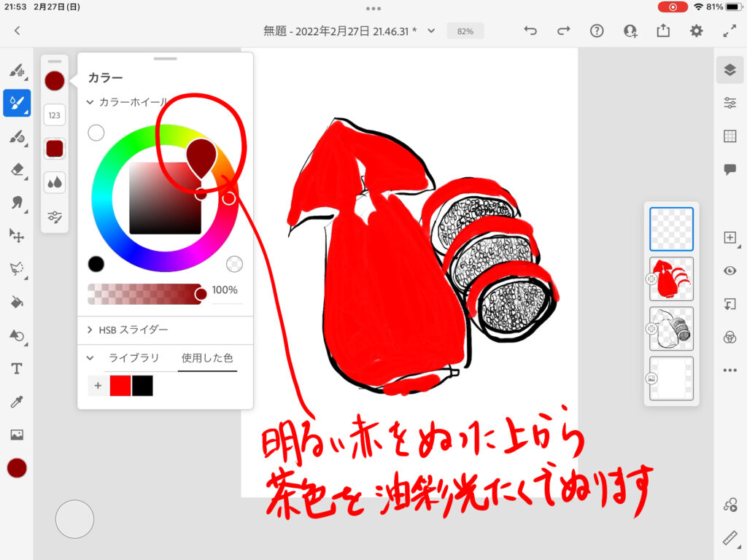Open the app Settings gear
747x560 pixels.
coord(697,31)
